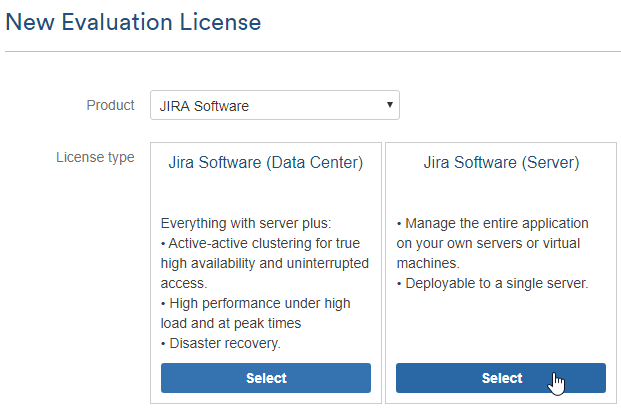Click the New Evaluation License title

point(133,22)
